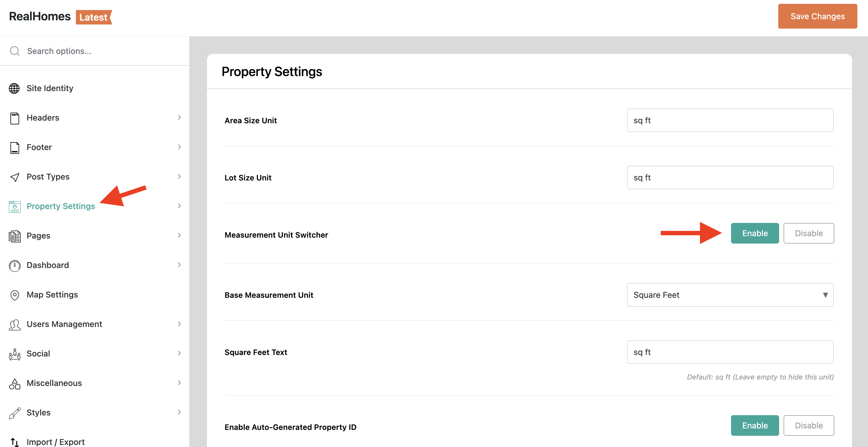Open the Pages settings section
The width and height of the screenshot is (868, 447).
coord(38,236)
